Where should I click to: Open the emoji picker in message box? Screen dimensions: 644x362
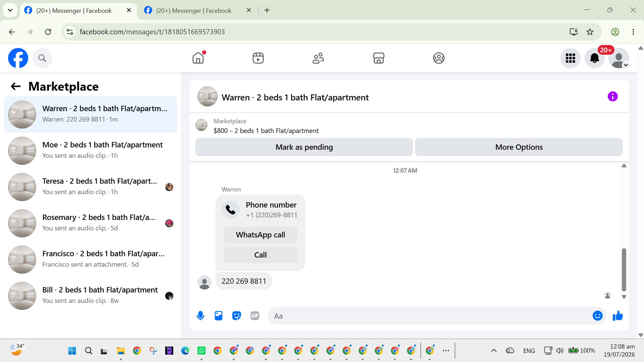597,316
